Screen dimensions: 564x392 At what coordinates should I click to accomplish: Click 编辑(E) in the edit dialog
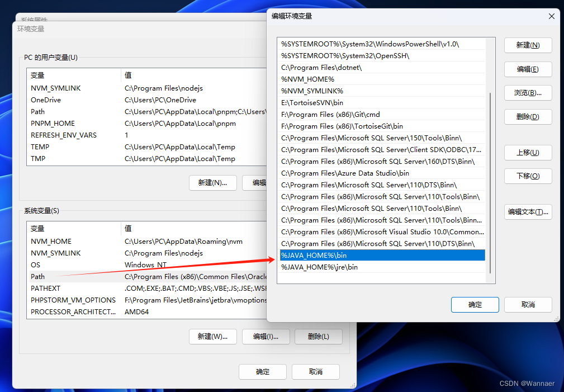pos(528,69)
